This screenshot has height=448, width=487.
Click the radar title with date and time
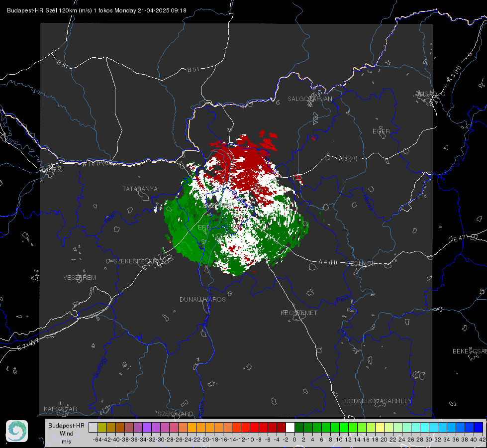point(97,10)
